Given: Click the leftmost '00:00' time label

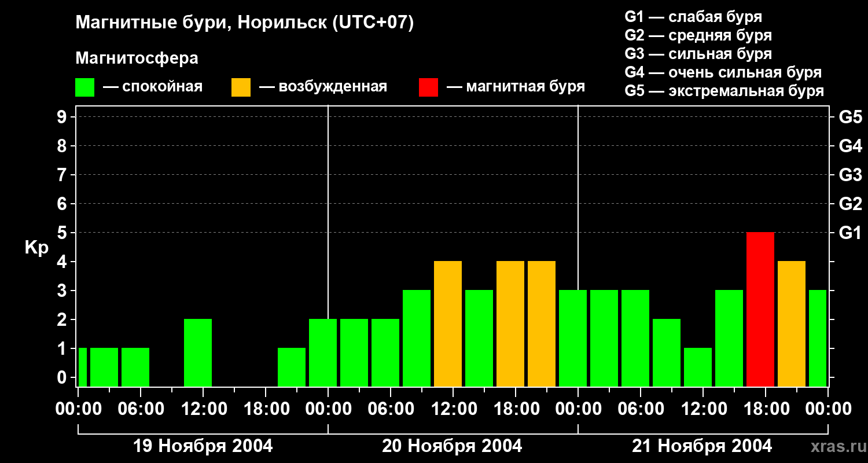Looking at the screenshot, I should point(78,409).
